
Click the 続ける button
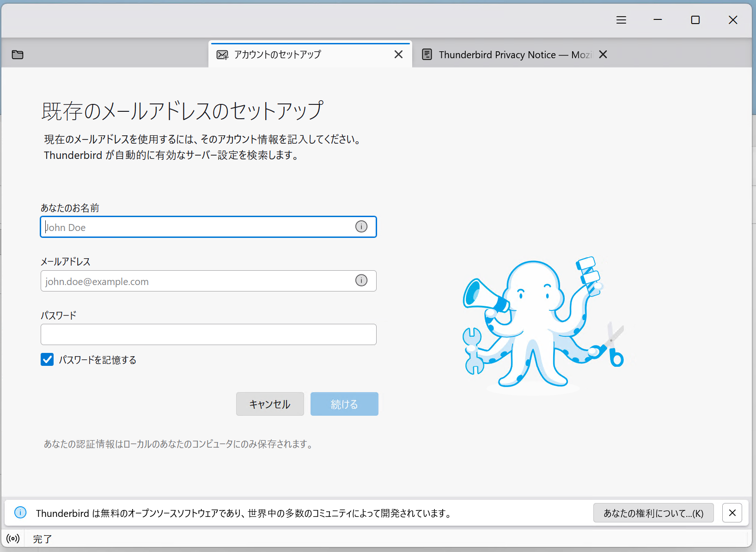click(x=344, y=404)
